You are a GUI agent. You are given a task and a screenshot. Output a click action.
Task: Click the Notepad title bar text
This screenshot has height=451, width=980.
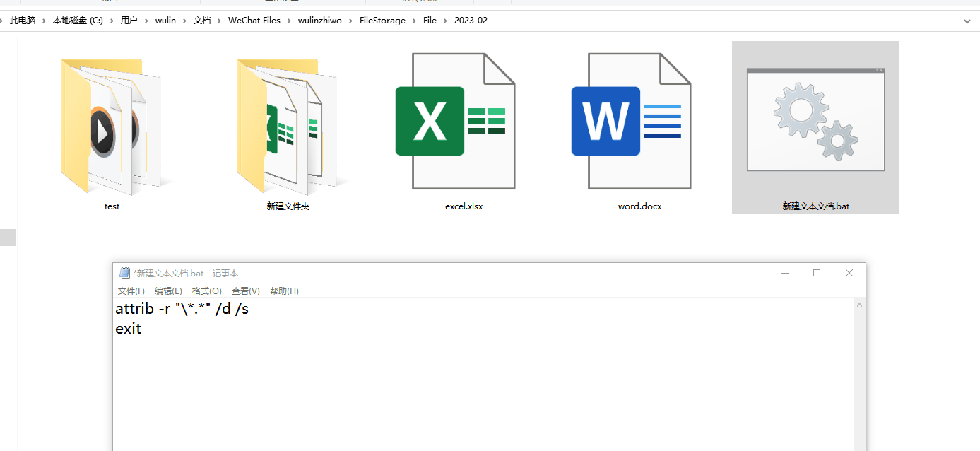click(x=186, y=273)
